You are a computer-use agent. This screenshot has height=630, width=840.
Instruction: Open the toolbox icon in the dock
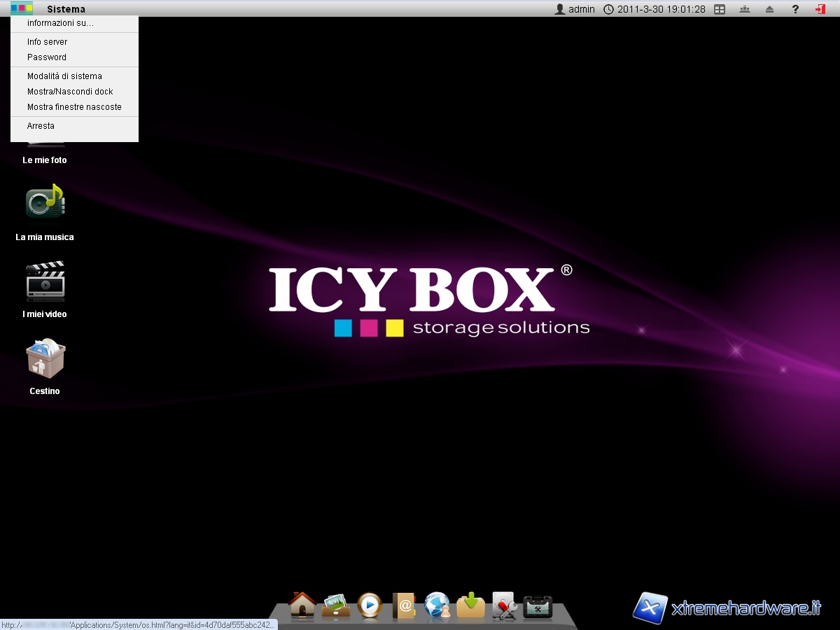tap(538, 606)
